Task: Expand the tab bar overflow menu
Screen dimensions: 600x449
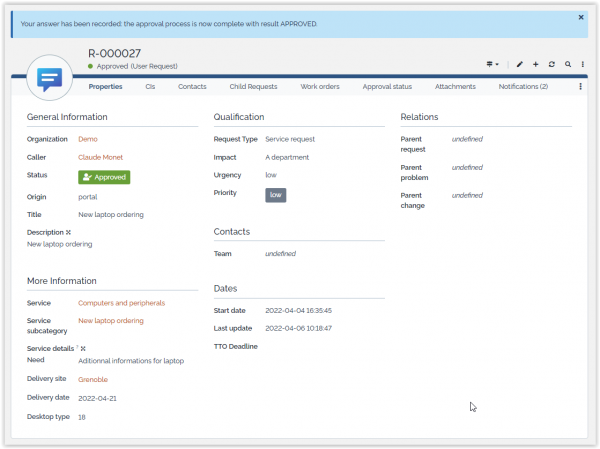Action: click(581, 87)
